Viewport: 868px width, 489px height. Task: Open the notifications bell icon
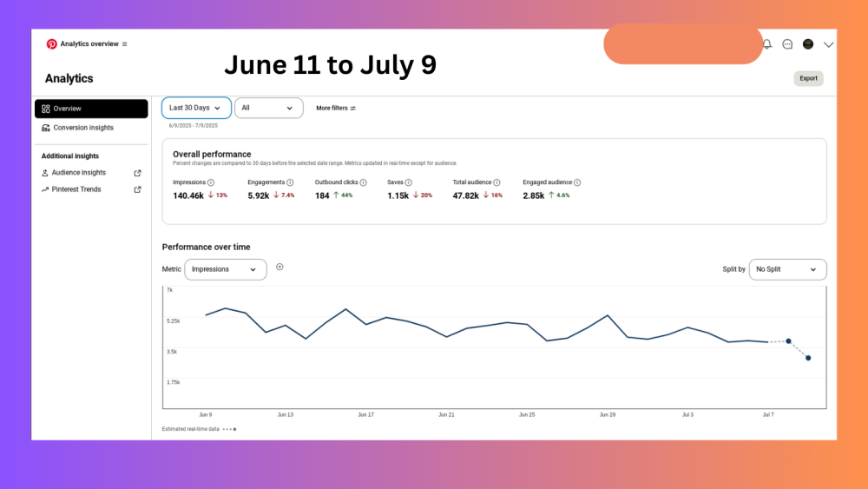766,44
